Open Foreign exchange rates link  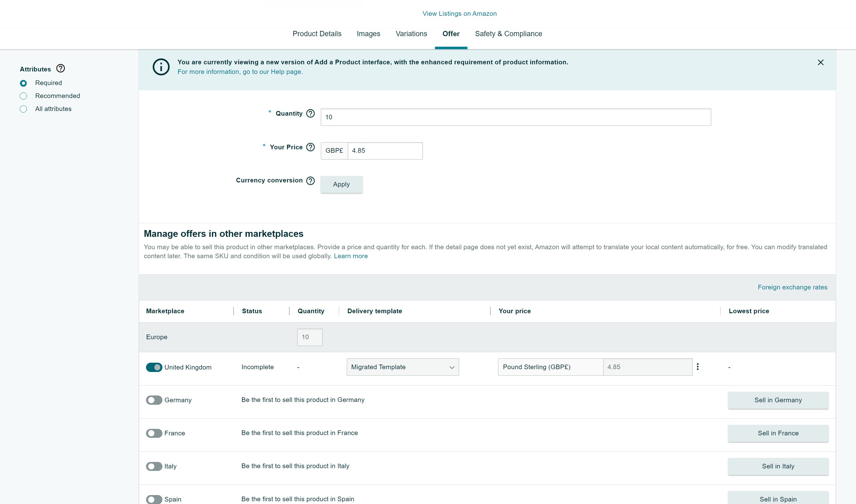793,287
